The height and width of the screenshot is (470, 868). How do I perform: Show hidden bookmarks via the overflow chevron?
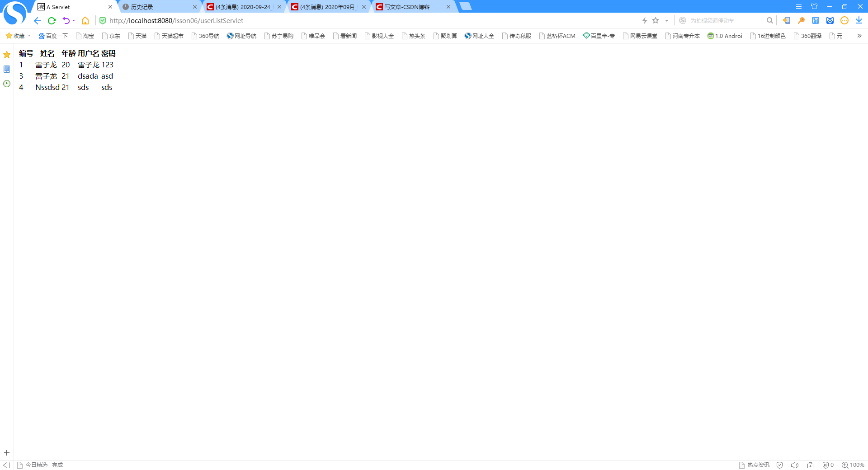point(859,36)
